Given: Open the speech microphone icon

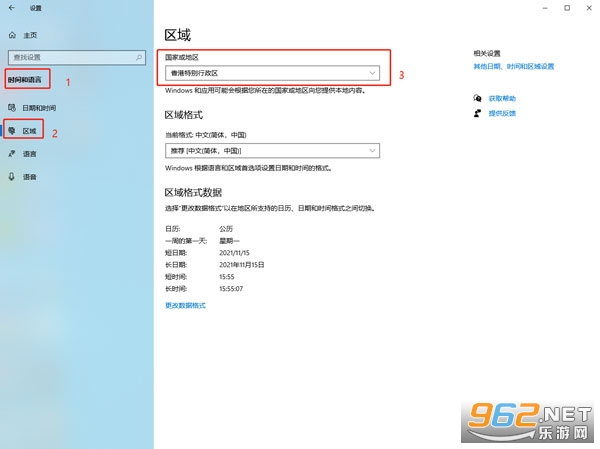Looking at the screenshot, I should (x=12, y=176).
